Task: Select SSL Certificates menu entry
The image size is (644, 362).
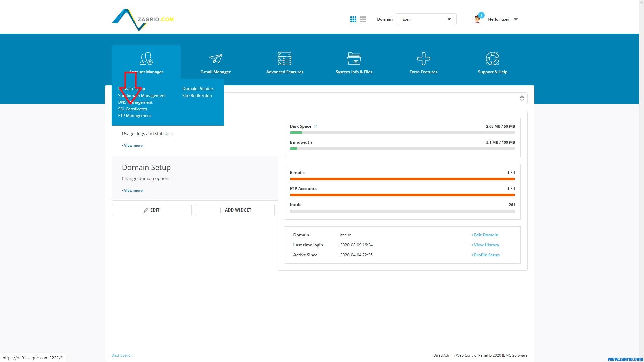Action: point(132,109)
